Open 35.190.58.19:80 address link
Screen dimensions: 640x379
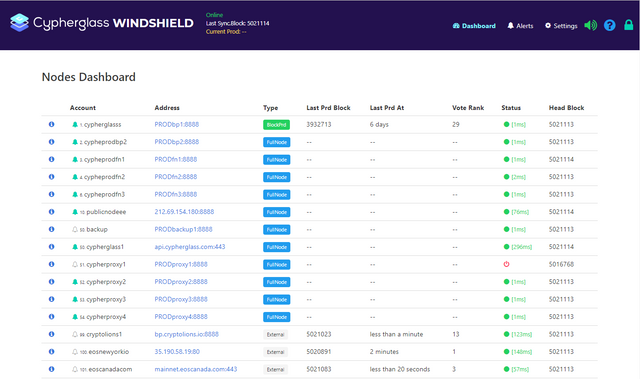177,352
